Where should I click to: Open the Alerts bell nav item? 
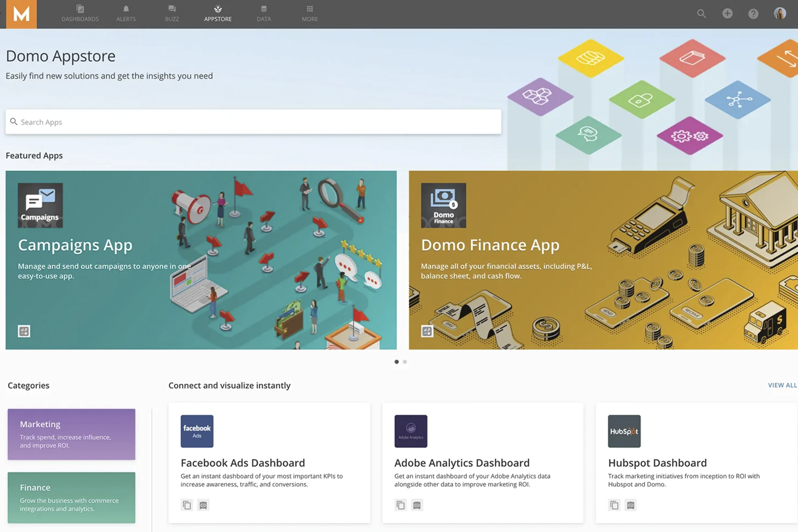click(x=126, y=14)
